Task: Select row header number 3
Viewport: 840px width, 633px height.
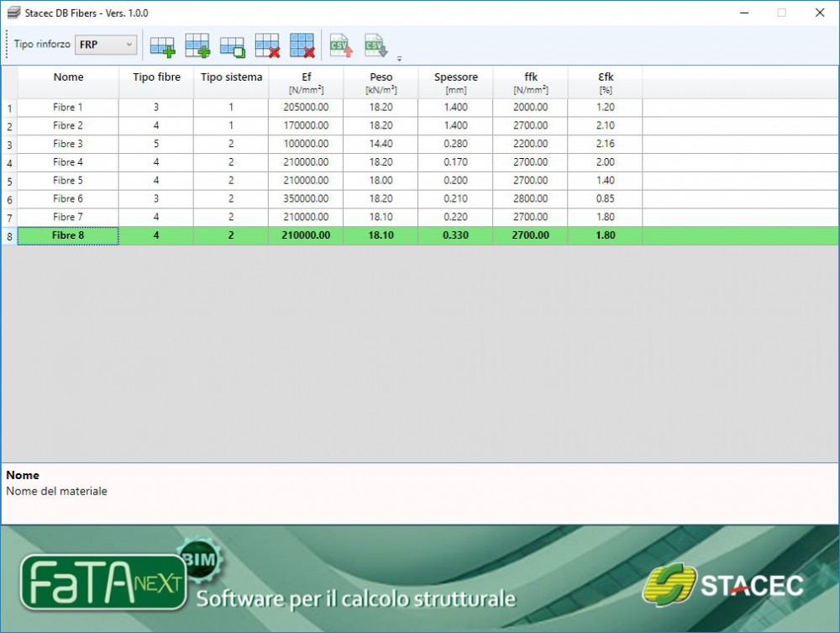Action: (9, 145)
